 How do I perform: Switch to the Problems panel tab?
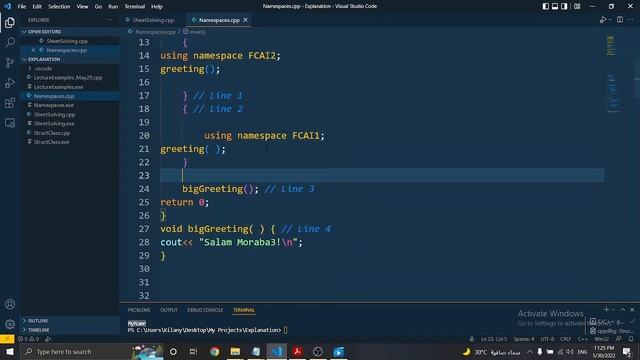(139, 310)
